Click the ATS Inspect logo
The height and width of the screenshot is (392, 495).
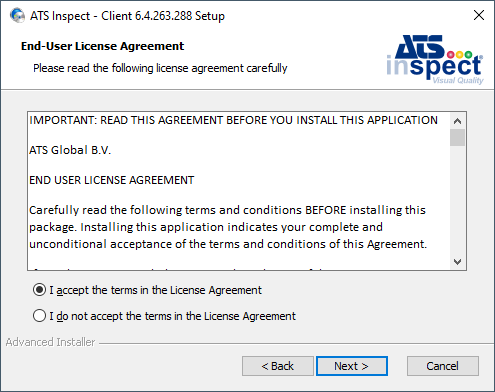tap(435, 60)
